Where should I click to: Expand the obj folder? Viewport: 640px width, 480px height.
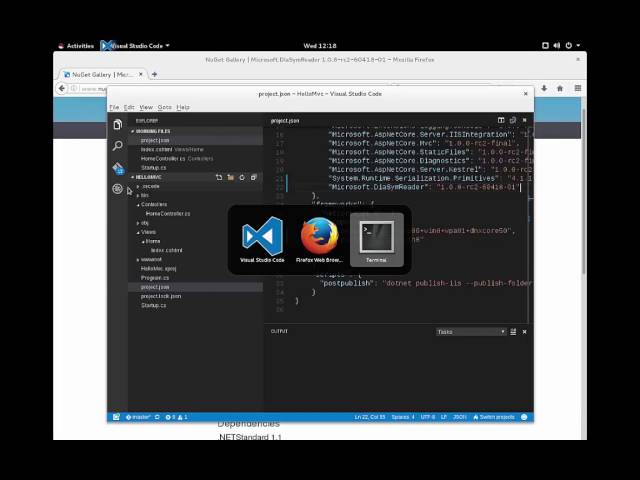point(138,223)
